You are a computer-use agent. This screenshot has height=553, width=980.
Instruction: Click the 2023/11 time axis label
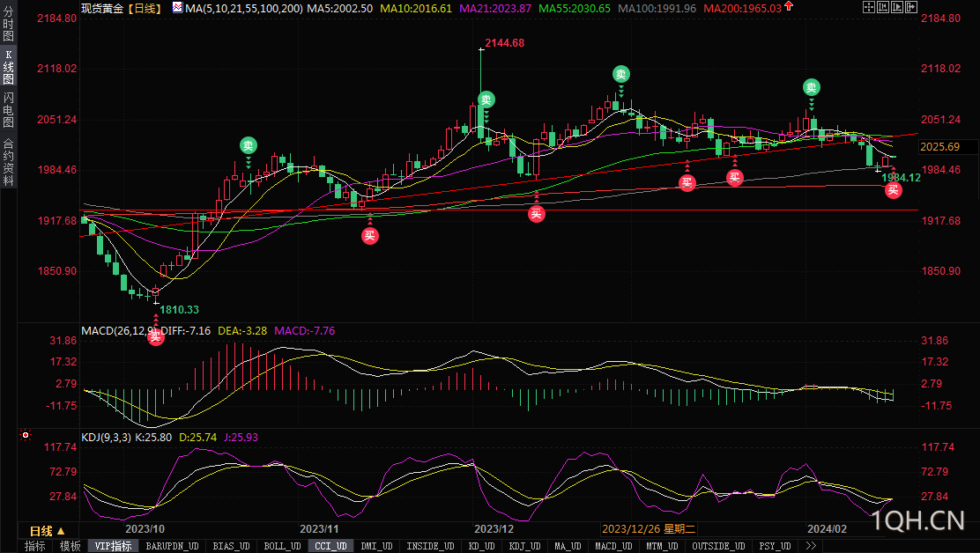pos(319,528)
